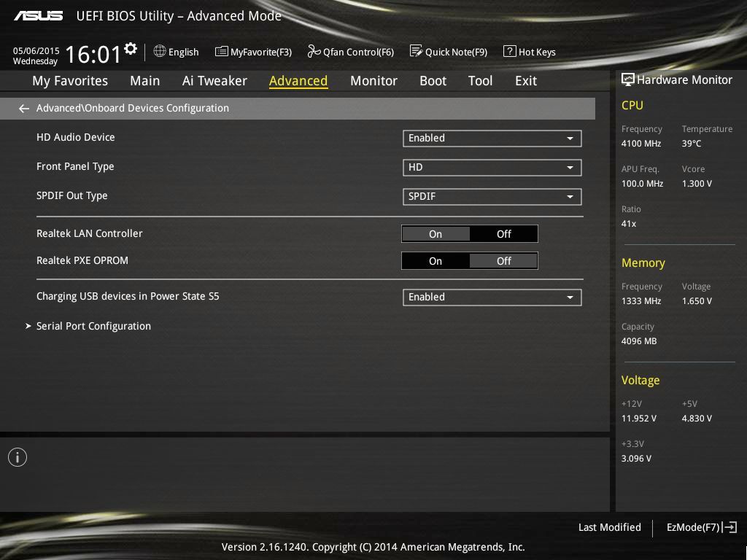Click the info icon in the help pane
This screenshot has width=747, height=560.
[x=18, y=457]
